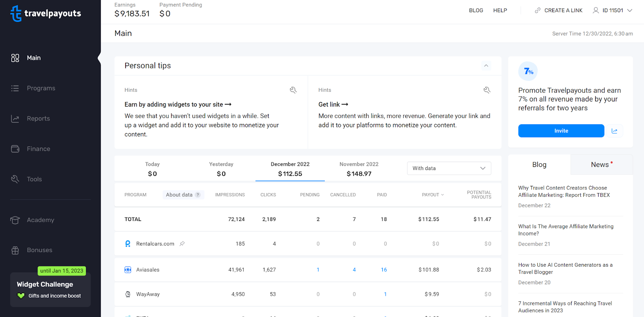Switch to the News tab
Screen dimensions: 644x317
[602, 165]
